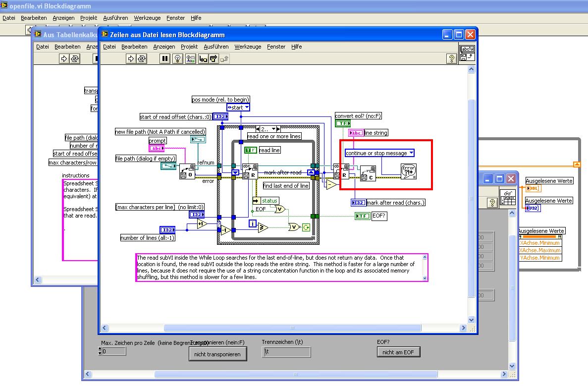Click the Decrement (-1) function node
588x386 pixels.
tap(226, 230)
